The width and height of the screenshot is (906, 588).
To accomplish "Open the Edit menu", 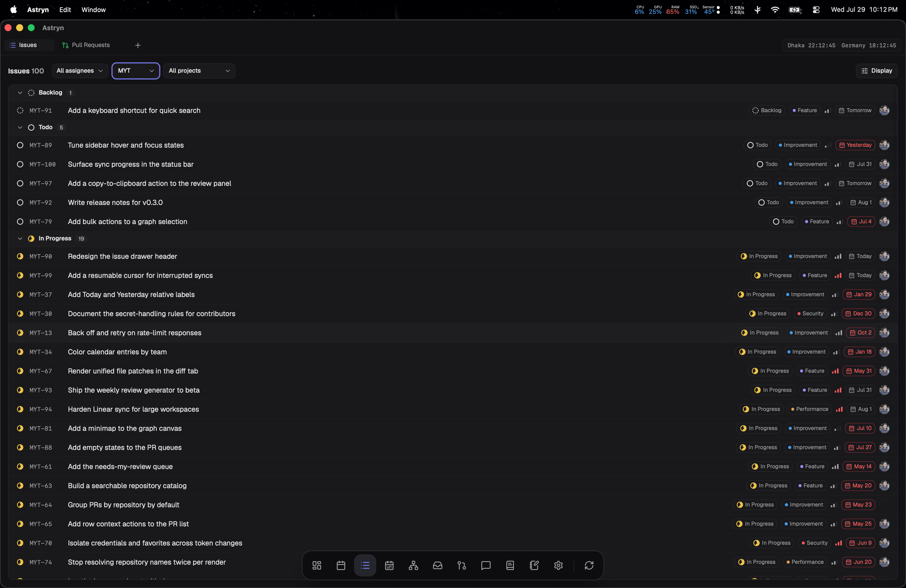I will point(65,10).
